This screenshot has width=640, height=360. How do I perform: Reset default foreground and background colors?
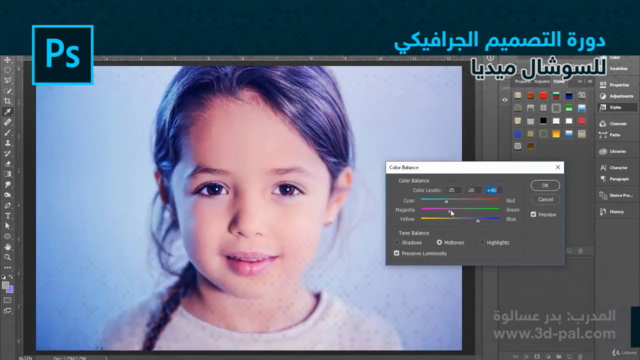click(x=4, y=277)
